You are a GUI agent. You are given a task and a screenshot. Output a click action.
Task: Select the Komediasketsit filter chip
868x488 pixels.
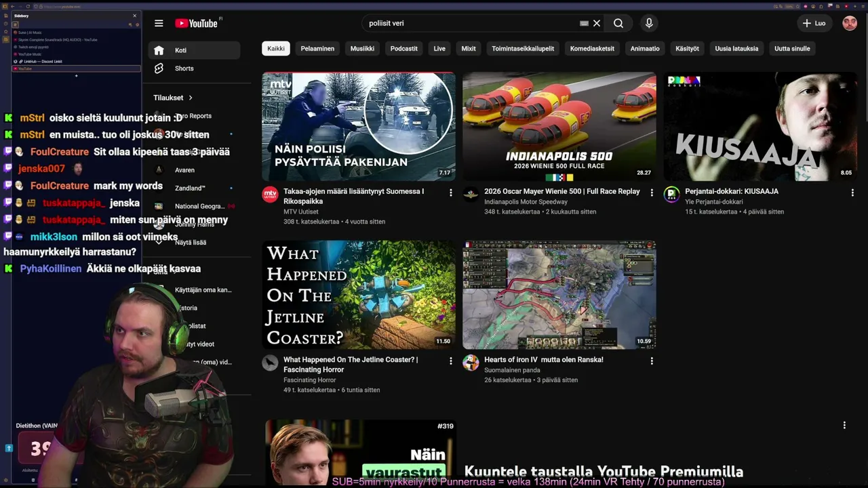[592, 49]
